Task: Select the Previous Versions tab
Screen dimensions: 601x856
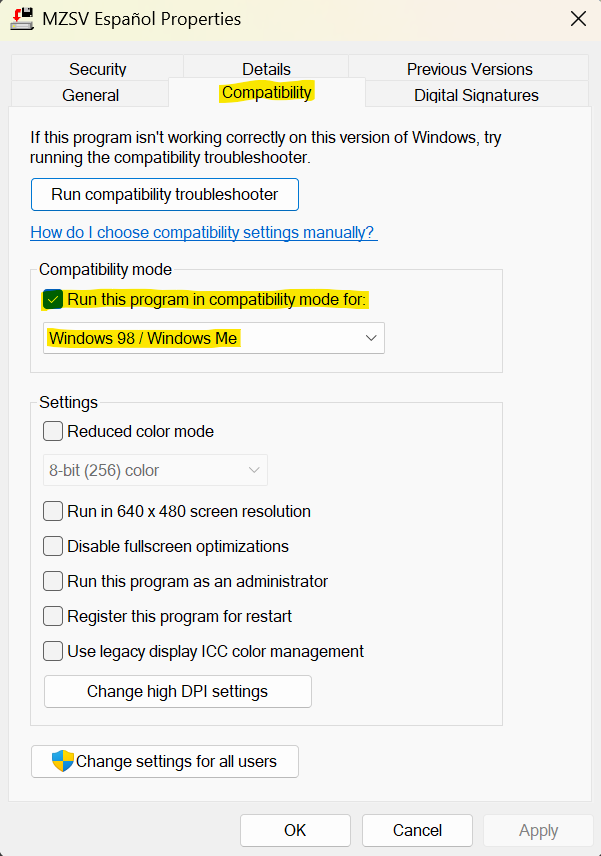Action: [x=469, y=69]
